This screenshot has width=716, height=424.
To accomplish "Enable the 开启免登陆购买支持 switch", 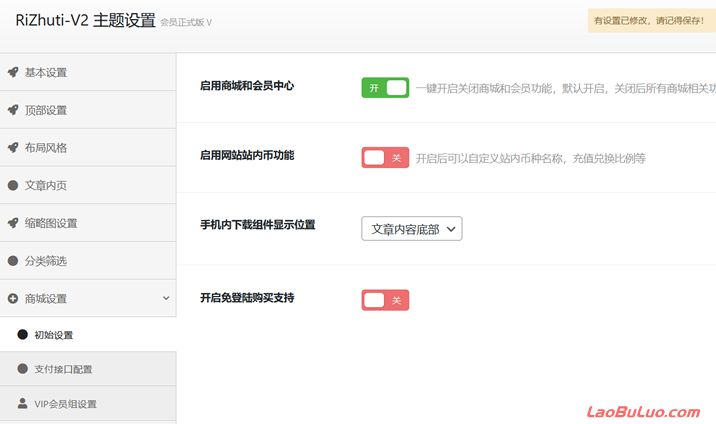I will pyautogui.click(x=385, y=300).
